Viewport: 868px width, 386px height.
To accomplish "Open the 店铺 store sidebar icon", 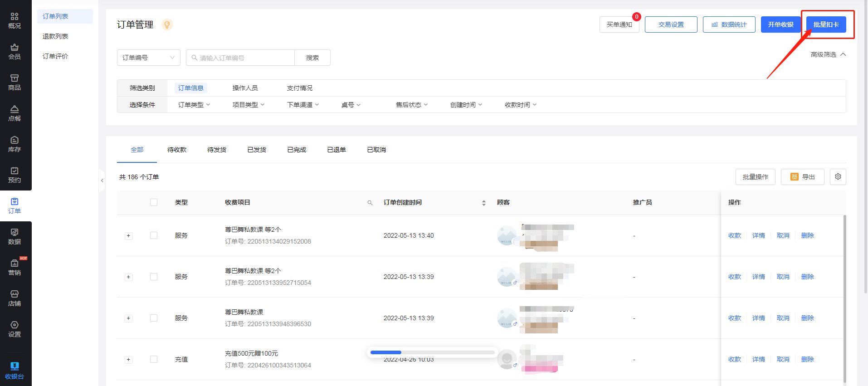I will tap(15, 298).
